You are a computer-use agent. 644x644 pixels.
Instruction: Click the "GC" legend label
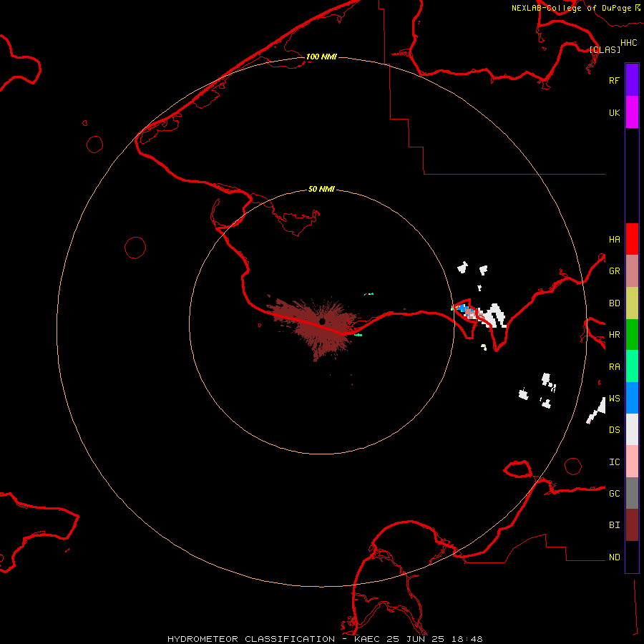tap(614, 494)
